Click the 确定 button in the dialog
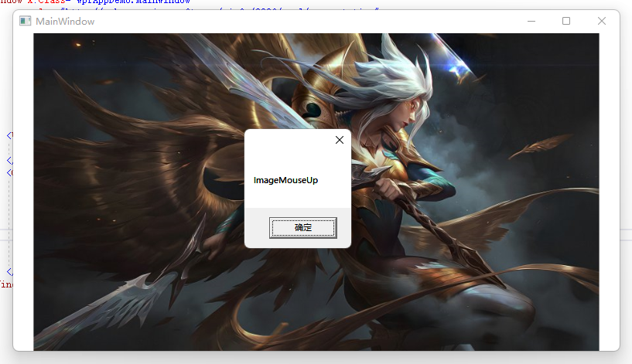The height and width of the screenshot is (364, 632). click(302, 228)
